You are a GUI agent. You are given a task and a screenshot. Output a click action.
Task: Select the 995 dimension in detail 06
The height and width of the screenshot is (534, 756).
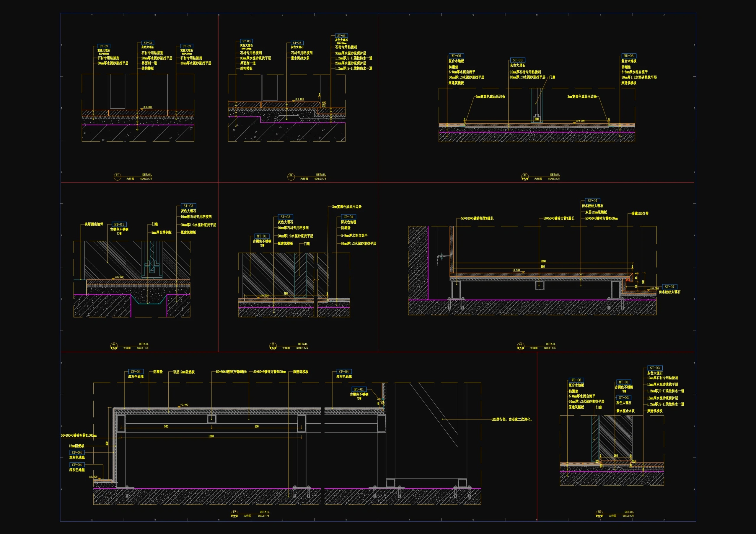pos(542,266)
